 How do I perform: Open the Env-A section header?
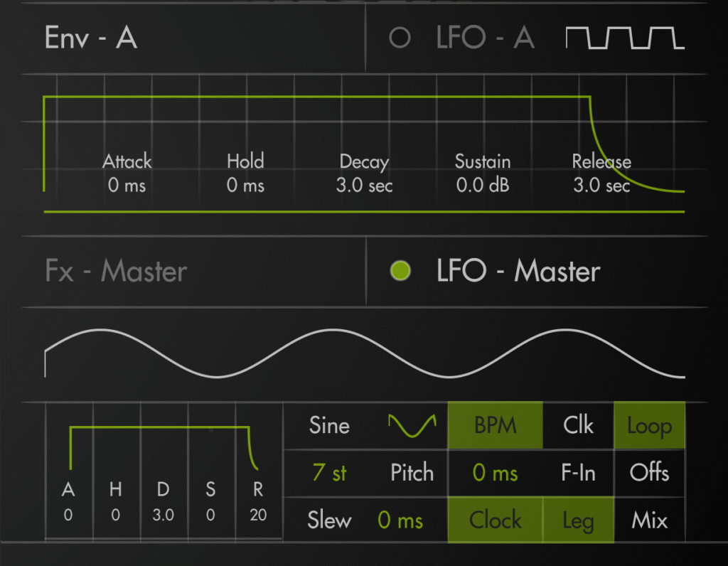pos(91,38)
